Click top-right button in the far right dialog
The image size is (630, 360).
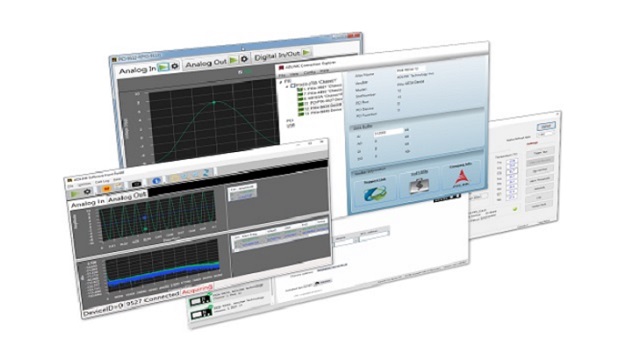pyautogui.click(x=546, y=126)
